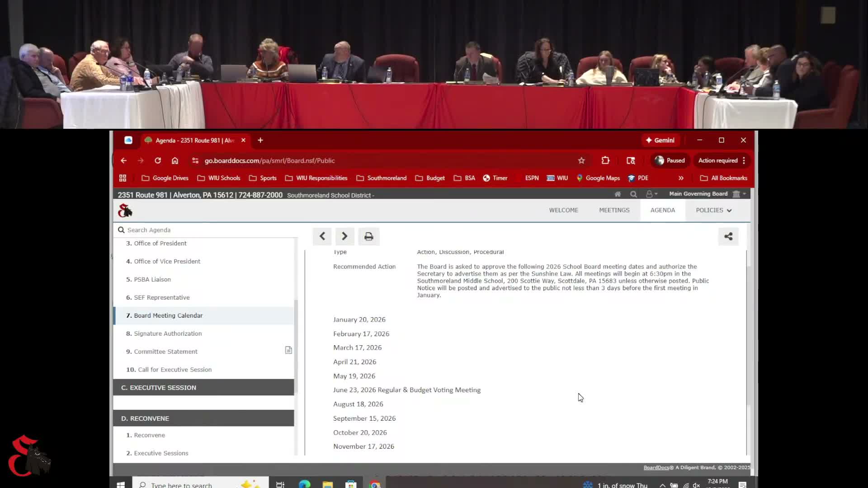This screenshot has height=488, width=868.
Task: Select the home icon in the BoardDocs header
Action: [x=618, y=194]
